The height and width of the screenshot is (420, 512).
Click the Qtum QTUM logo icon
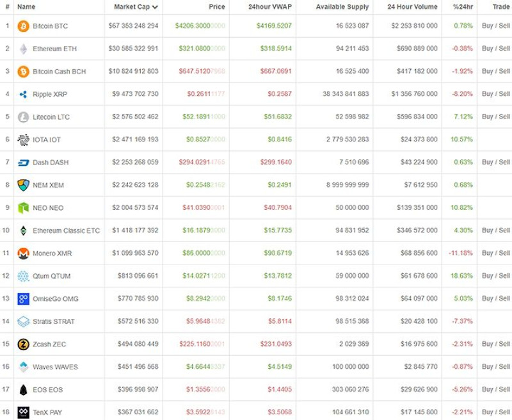coord(23,276)
